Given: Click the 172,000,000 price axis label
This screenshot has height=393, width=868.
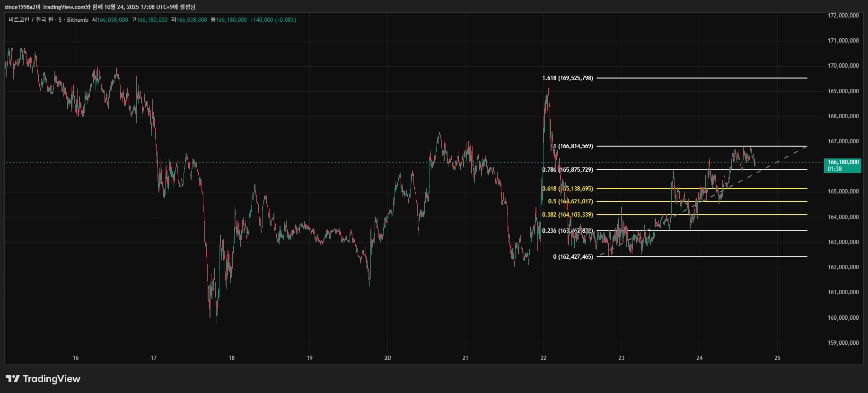Looking at the screenshot, I should [843, 16].
